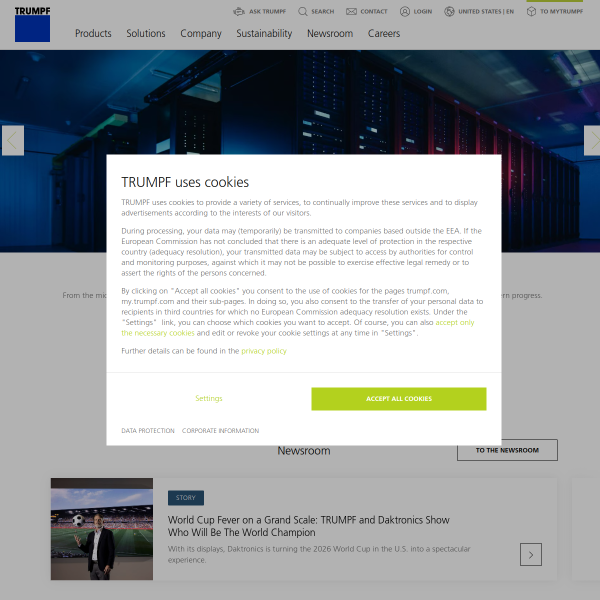Open the Company menu

(x=201, y=33)
